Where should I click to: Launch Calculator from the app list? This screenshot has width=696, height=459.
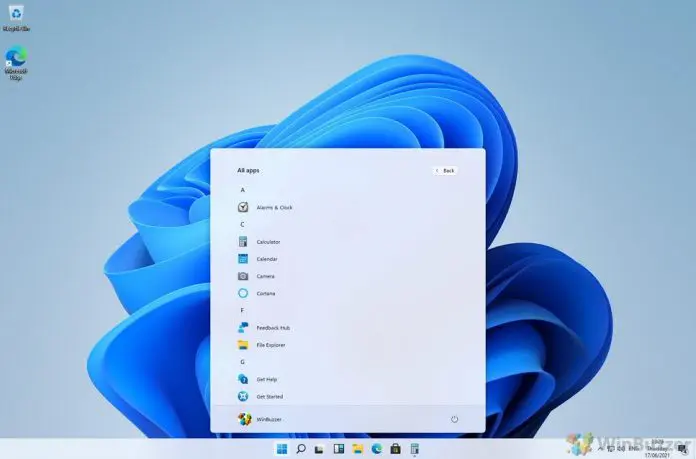[x=267, y=242]
